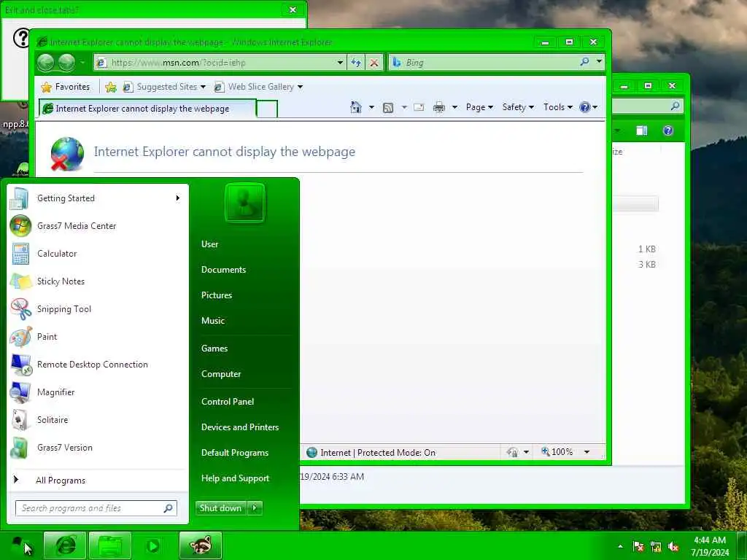Screen dimensions: 747x560
Task: Open Music from Start menu
Action: click(x=213, y=321)
